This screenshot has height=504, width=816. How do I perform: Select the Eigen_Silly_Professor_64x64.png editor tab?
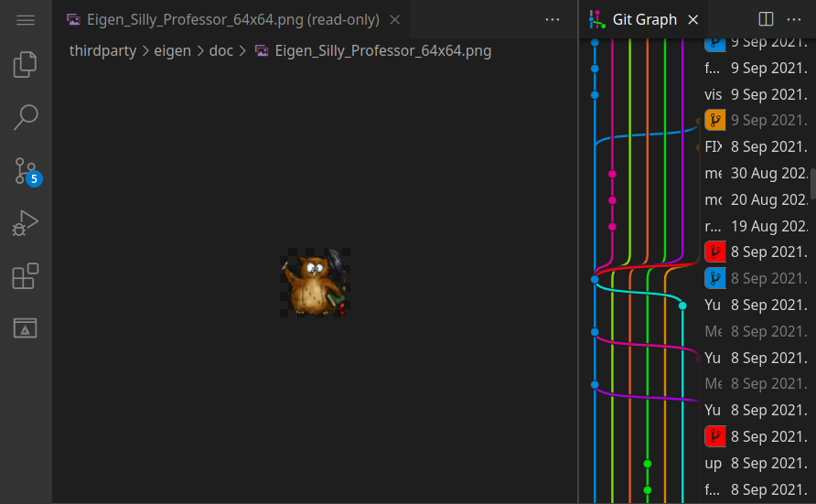tap(232, 20)
